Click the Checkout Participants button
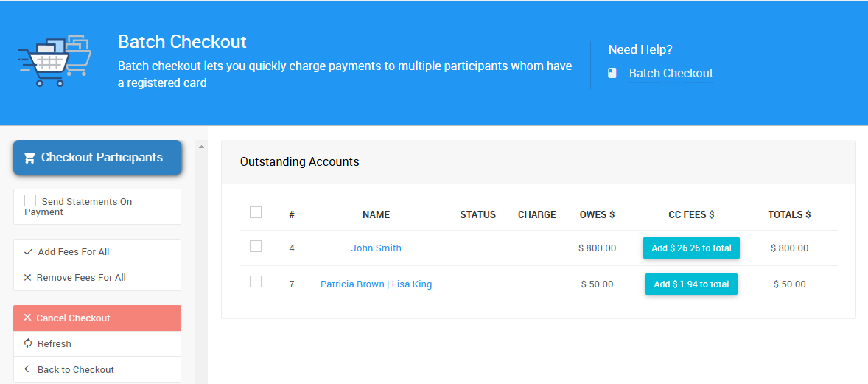The width and height of the screenshot is (868, 384). 97,158
